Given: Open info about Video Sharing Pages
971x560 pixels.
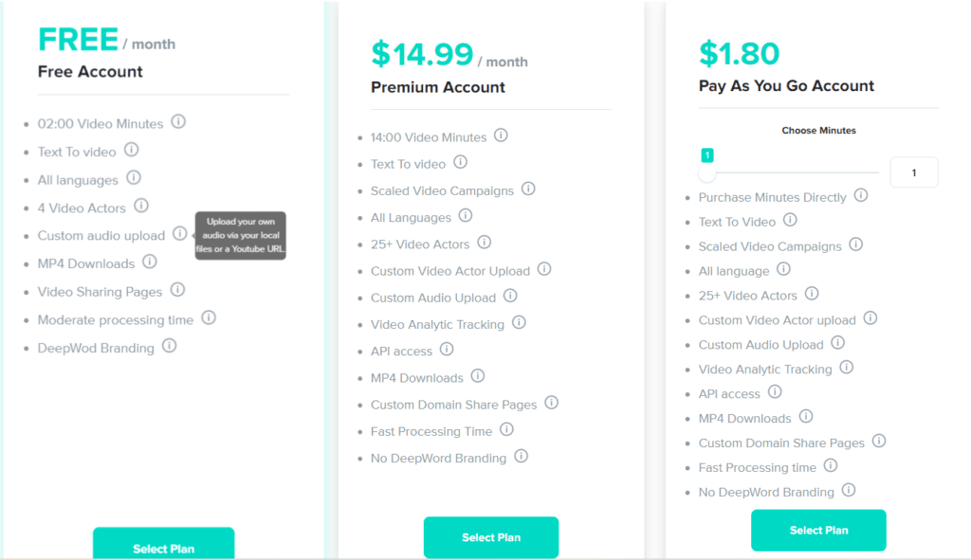Looking at the screenshot, I should pos(177,292).
